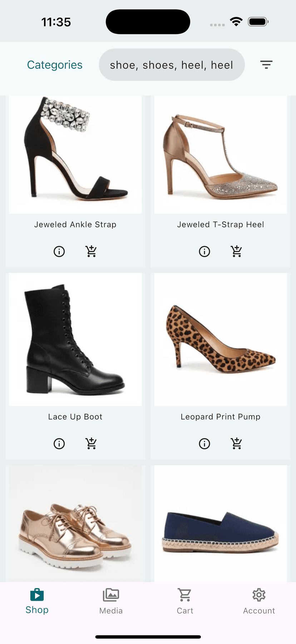The width and height of the screenshot is (296, 644).
Task: Open info for Jeweled Ankle Strap
Action: [x=59, y=252]
